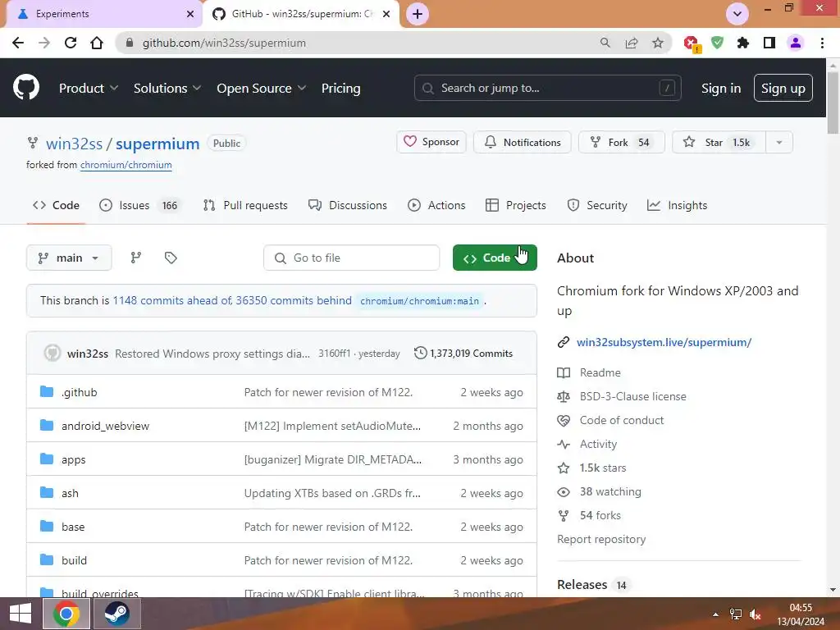Open the share this page icon
Screen dimensions: 840x630
point(632,43)
